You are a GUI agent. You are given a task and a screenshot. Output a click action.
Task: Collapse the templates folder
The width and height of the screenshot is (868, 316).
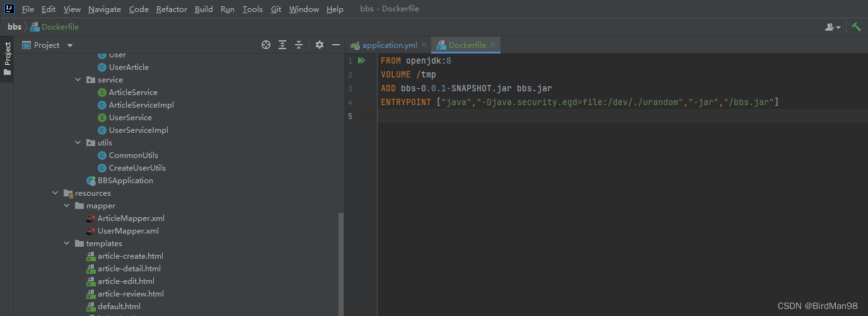click(x=67, y=244)
